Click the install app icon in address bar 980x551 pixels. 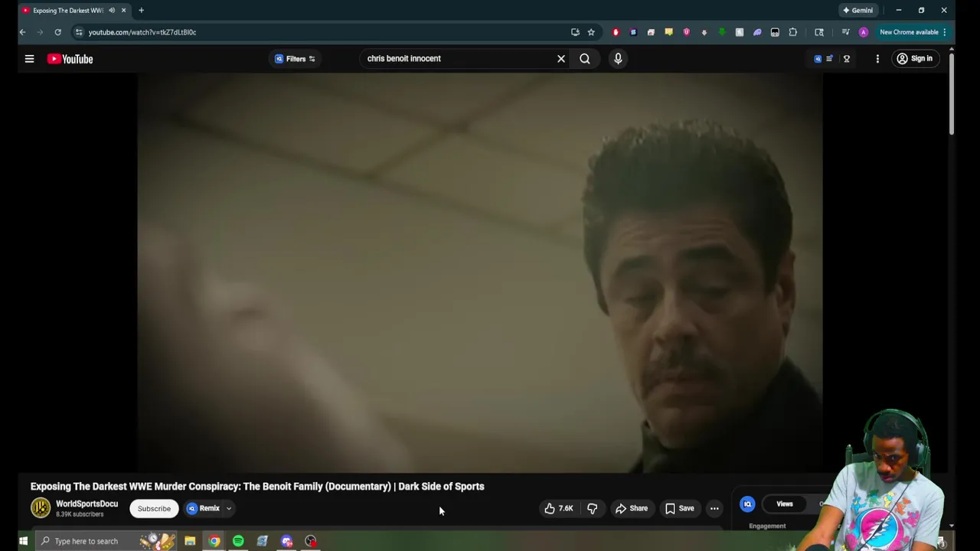(575, 32)
